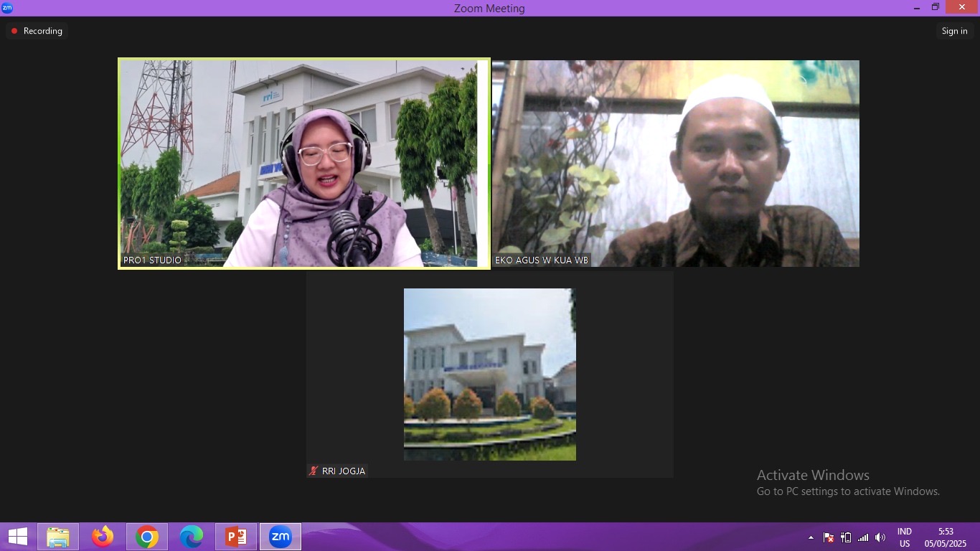The height and width of the screenshot is (551, 980).
Task: Open network signal tray icon
Action: 863,537
